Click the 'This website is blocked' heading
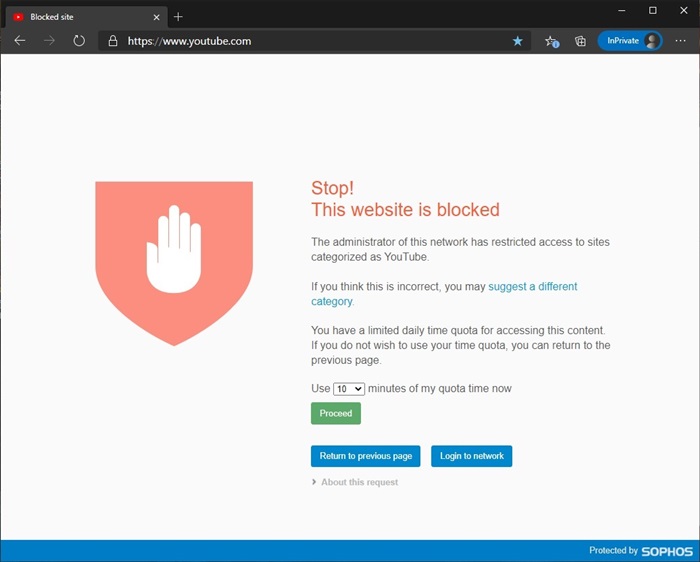The width and height of the screenshot is (700, 562). tap(405, 210)
